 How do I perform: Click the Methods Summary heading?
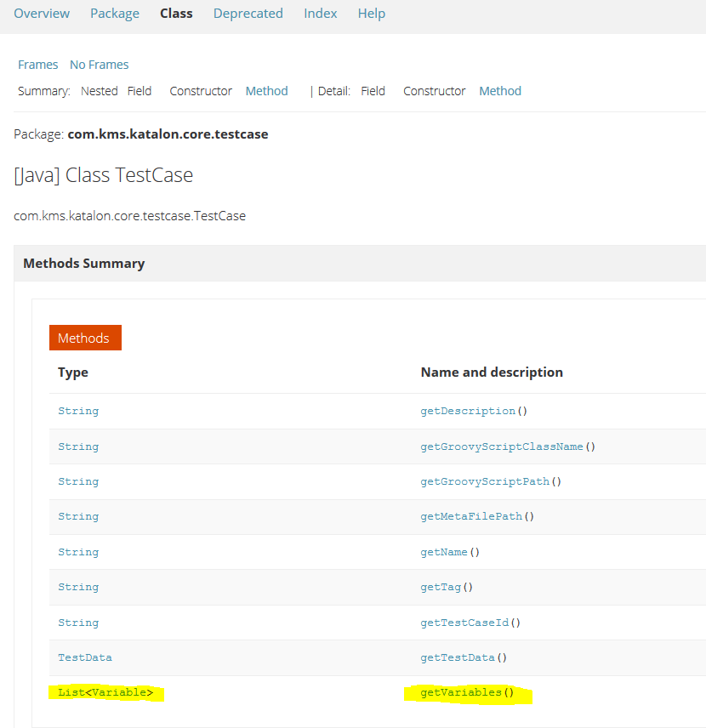84,264
